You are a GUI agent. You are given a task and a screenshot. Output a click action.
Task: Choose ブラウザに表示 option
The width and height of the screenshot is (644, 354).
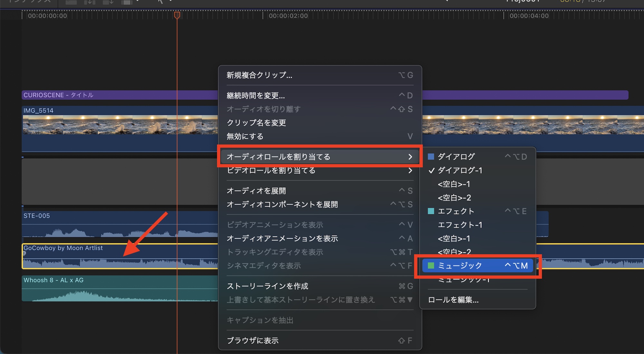pos(252,340)
